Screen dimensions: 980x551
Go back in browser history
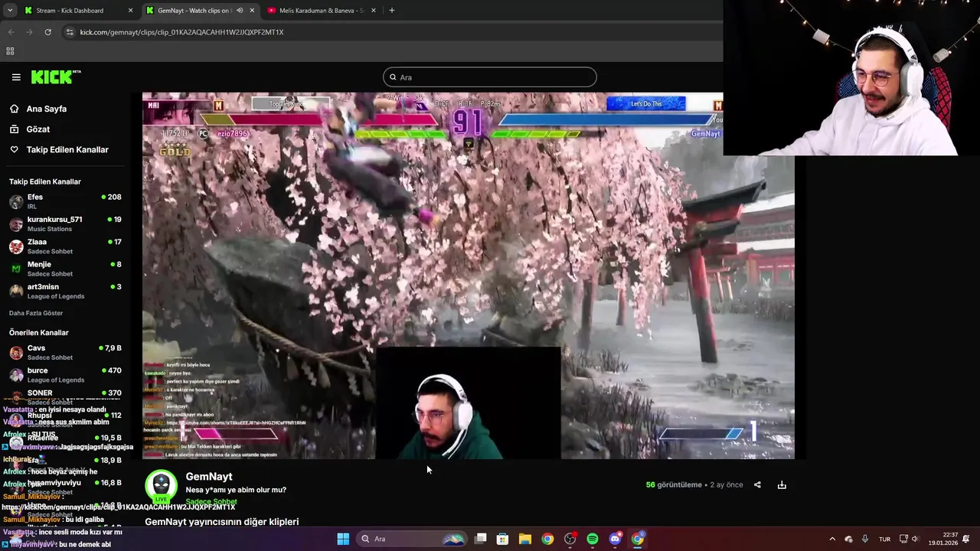[x=11, y=32]
